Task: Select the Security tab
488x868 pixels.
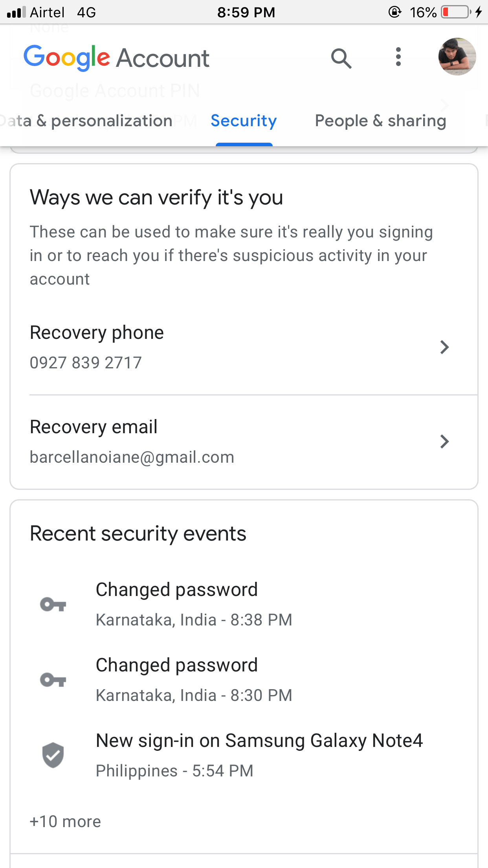Action: [244, 121]
